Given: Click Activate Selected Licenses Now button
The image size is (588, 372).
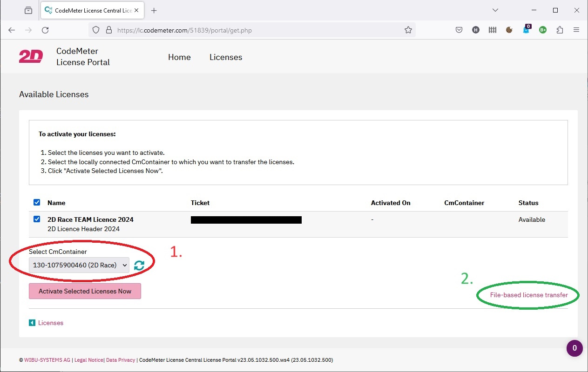Looking at the screenshot, I should click(85, 291).
